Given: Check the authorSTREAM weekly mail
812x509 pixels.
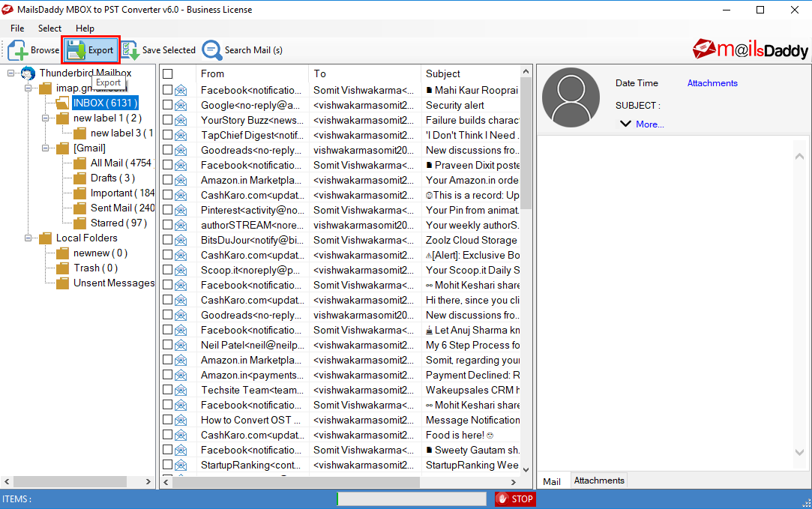Looking at the screenshot, I should click(168, 225).
